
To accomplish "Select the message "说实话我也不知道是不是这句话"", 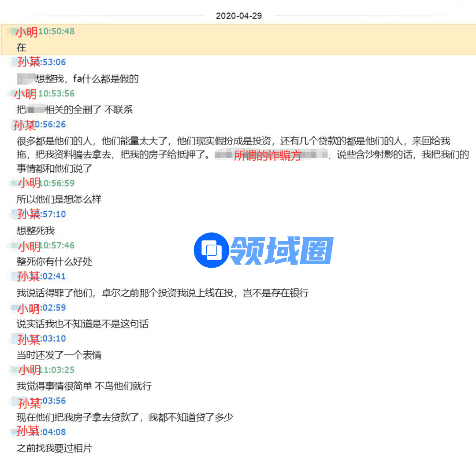I will tap(82, 324).
